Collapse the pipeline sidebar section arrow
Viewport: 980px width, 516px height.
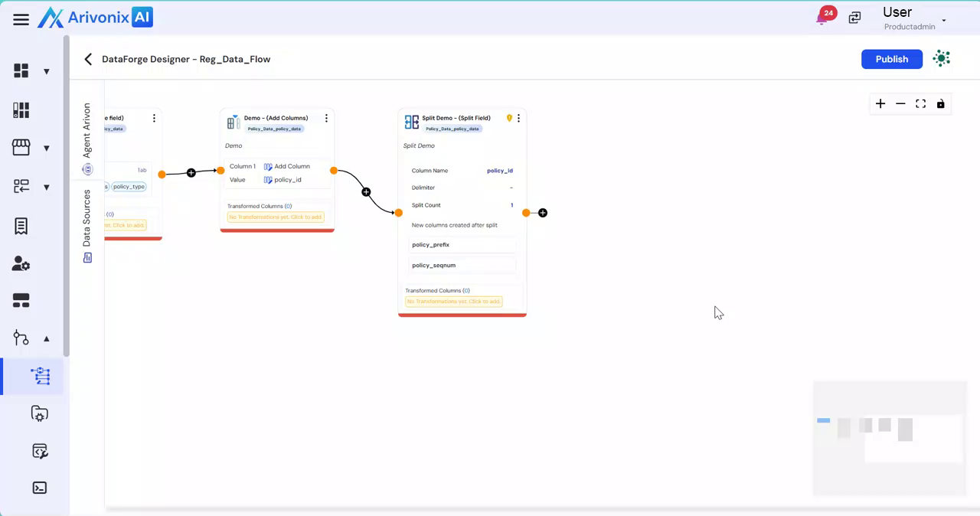[47, 338]
